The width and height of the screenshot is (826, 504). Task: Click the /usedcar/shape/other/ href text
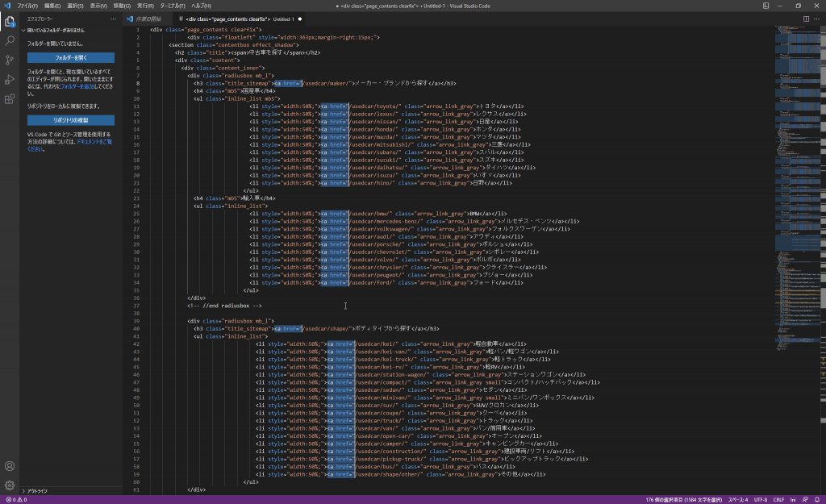coord(389,474)
